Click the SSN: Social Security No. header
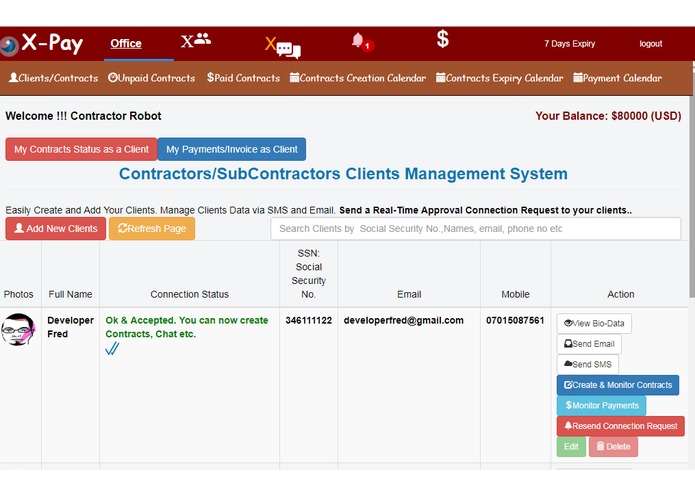695x494 pixels. coord(308,274)
